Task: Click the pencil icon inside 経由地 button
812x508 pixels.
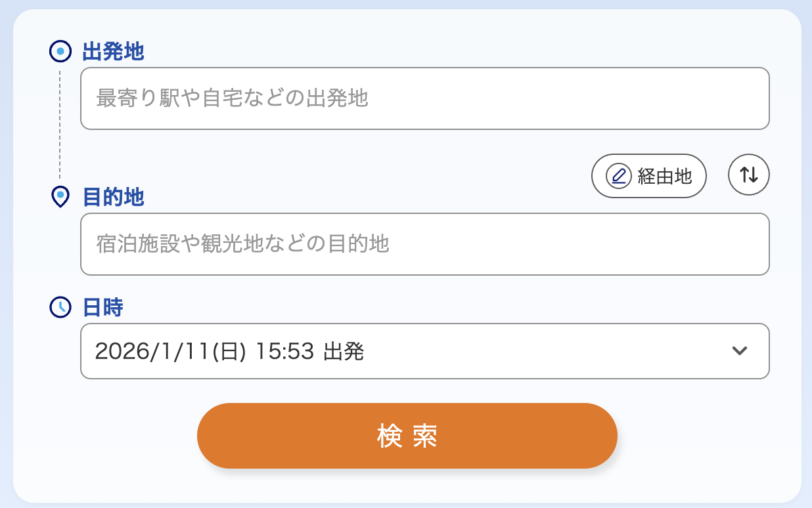Action: (618, 176)
